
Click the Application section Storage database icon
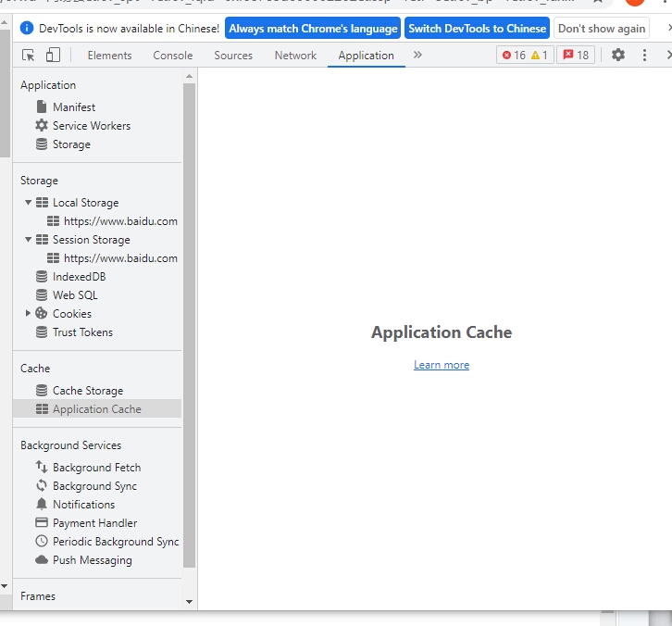42,144
